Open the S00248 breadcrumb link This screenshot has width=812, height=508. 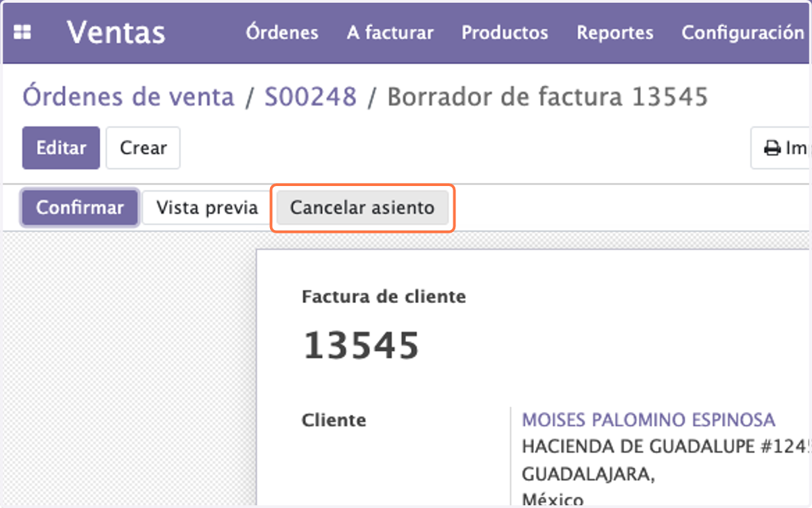point(311,97)
